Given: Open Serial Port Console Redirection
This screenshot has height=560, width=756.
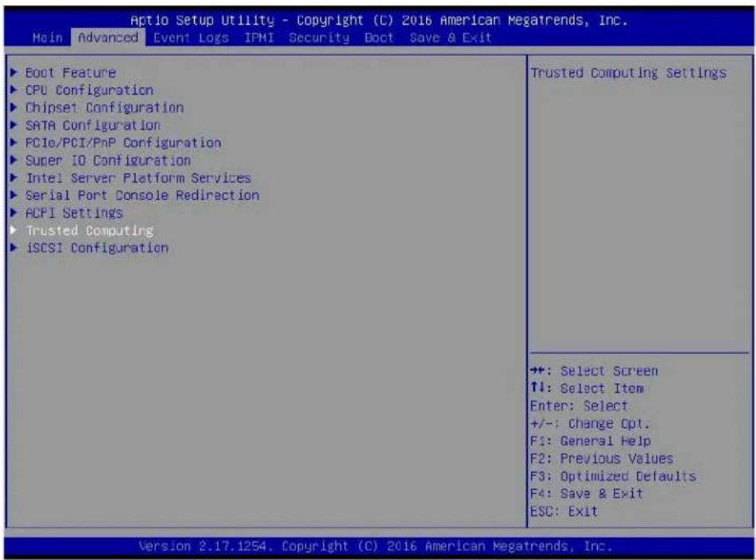Looking at the screenshot, I should [142, 196].
